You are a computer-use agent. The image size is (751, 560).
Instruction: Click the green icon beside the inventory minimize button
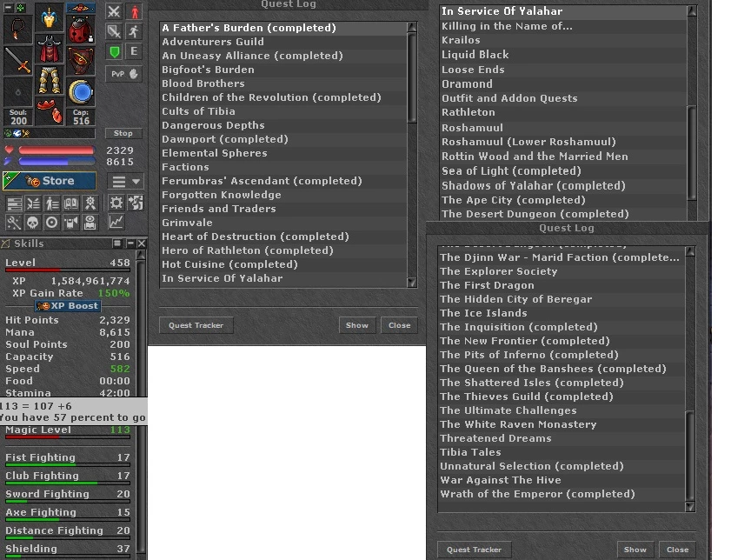coord(21,8)
